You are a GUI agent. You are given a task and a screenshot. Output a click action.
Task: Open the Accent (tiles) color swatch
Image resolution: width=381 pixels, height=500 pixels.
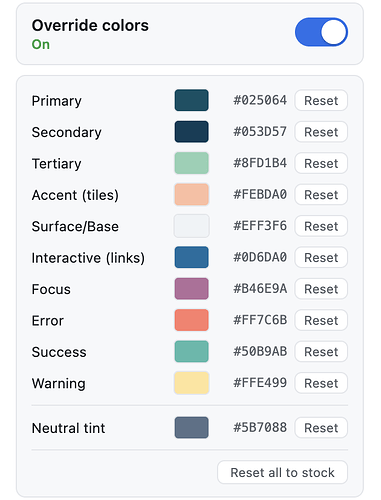point(192,194)
